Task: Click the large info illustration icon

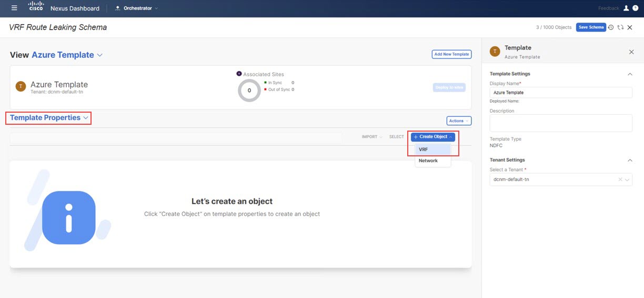Action: [68, 217]
